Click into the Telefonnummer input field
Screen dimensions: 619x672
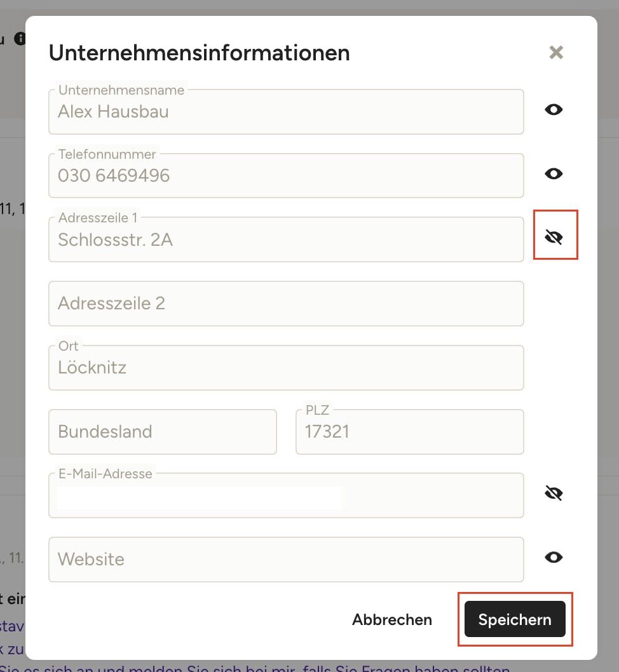[x=286, y=176]
